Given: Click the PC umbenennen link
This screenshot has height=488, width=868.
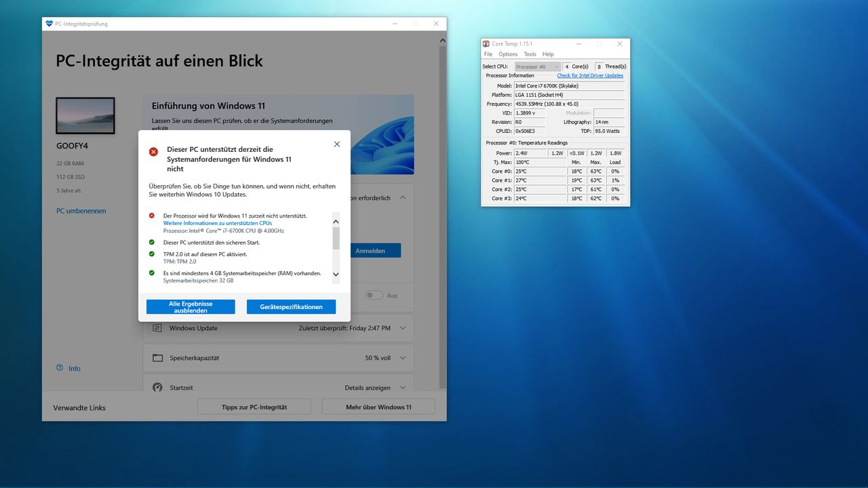Looking at the screenshot, I should click(x=81, y=211).
